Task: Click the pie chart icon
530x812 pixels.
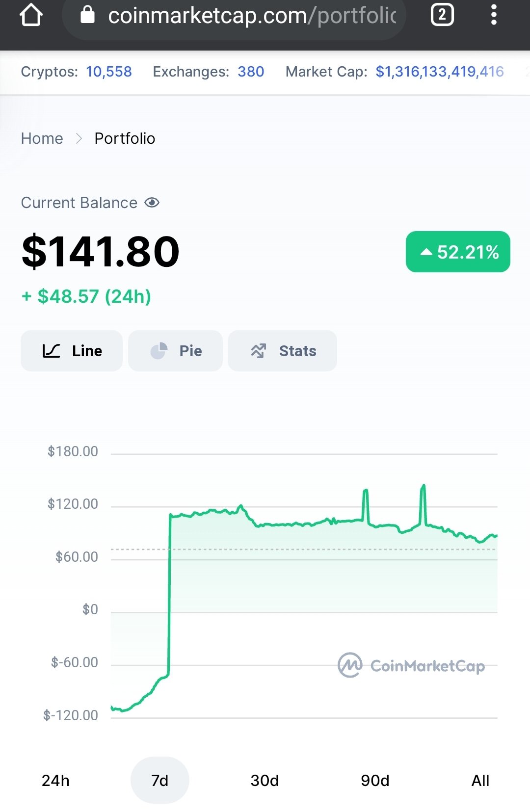Action: [x=159, y=351]
